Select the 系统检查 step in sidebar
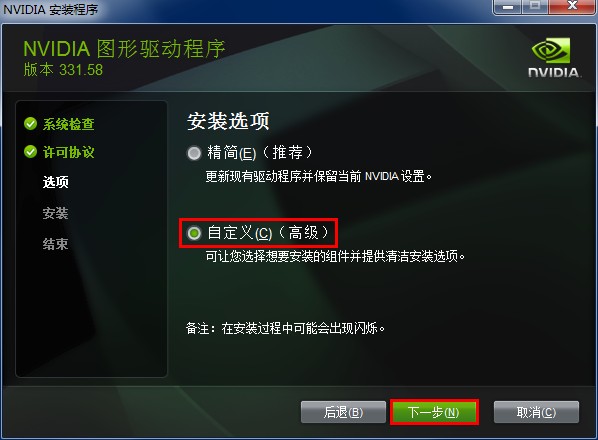Image resolution: width=598 pixels, height=440 pixels. (69, 124)
